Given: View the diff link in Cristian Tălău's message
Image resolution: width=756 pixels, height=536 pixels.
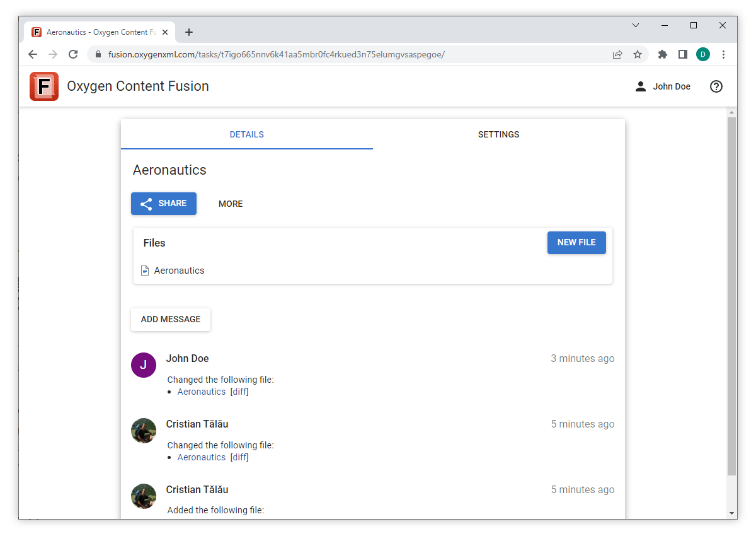Looking at the screenshot, I should click(239, 457).
